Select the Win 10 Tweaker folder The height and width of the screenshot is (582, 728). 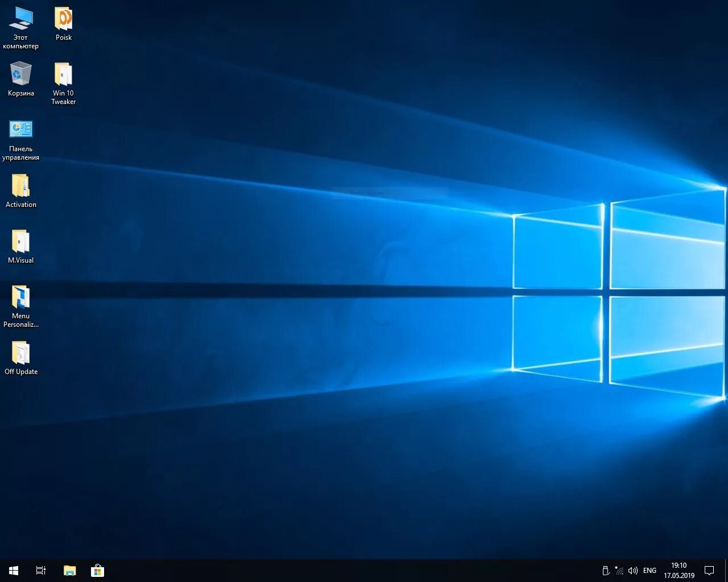(x=63, y=84)
